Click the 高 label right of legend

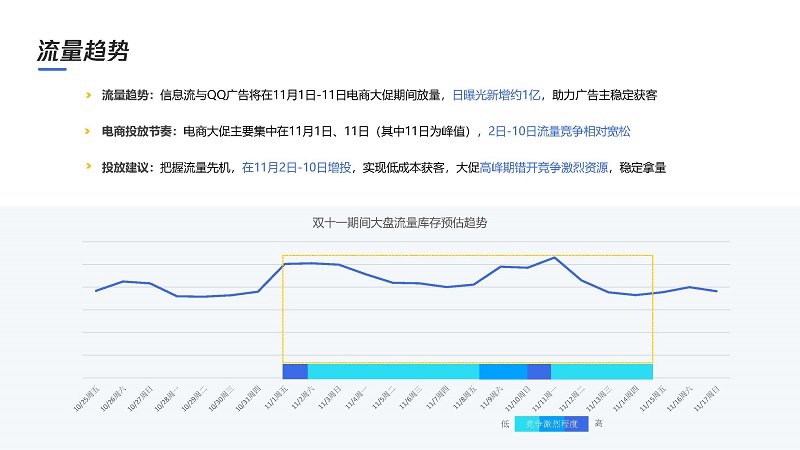[598, 423]
